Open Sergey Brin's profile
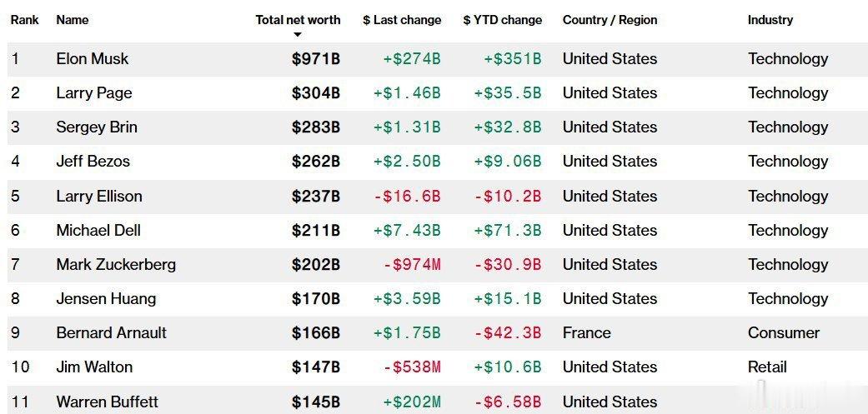The width and height of the screenshot is (868, 414). point(97,127)
